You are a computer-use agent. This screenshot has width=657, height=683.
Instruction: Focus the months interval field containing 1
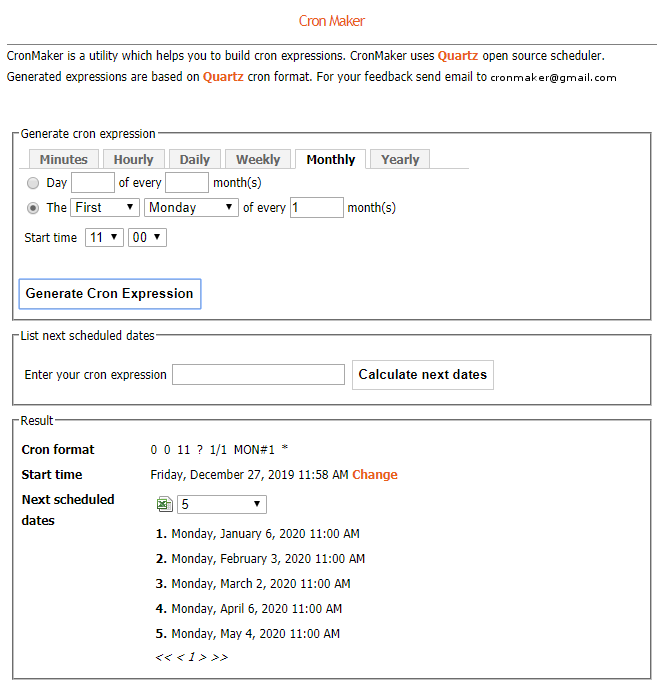click(x=317, y=207)
